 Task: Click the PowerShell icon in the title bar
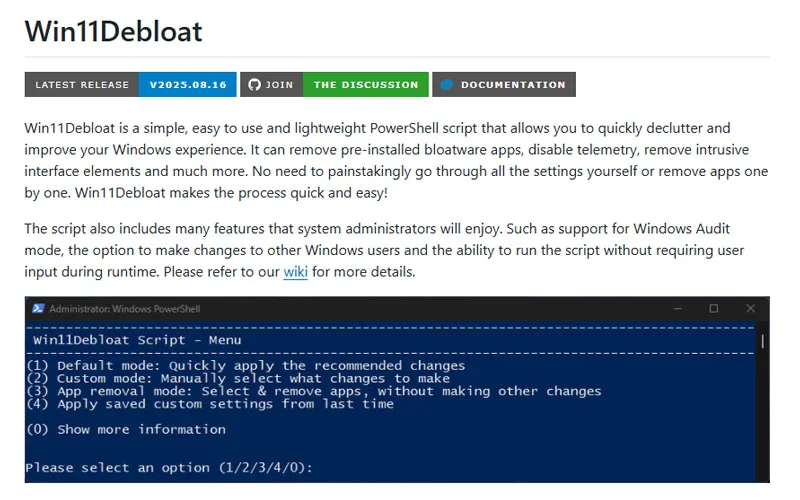click(37, 309)
